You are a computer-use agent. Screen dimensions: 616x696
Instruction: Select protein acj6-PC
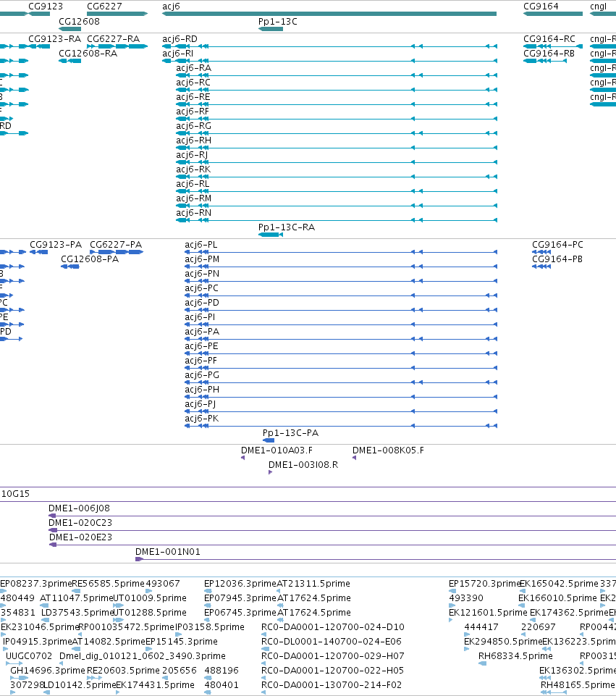click(201, 288)
